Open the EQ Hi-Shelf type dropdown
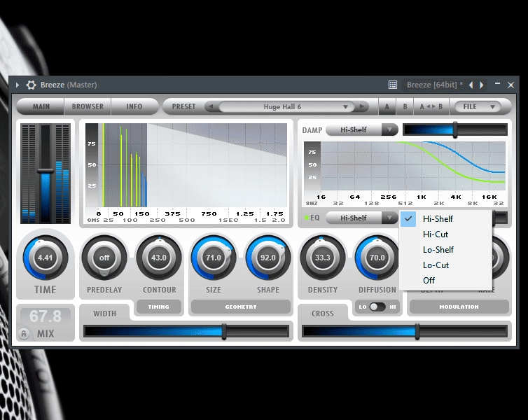528x420 pixels. pos(362,218)
